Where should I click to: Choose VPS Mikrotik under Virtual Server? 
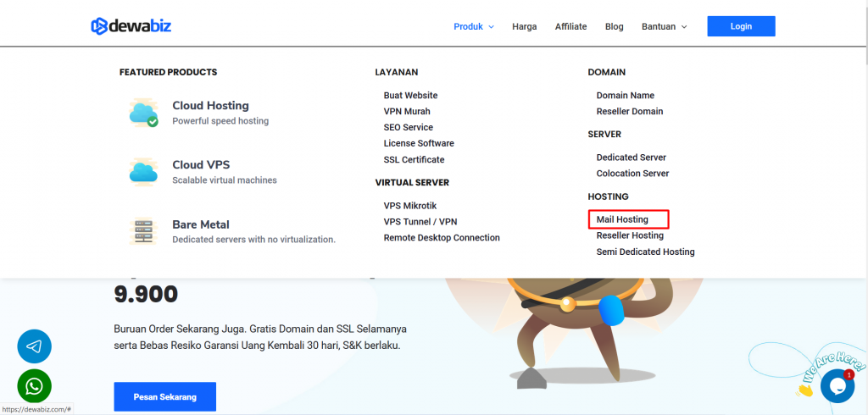click(410, 206)
